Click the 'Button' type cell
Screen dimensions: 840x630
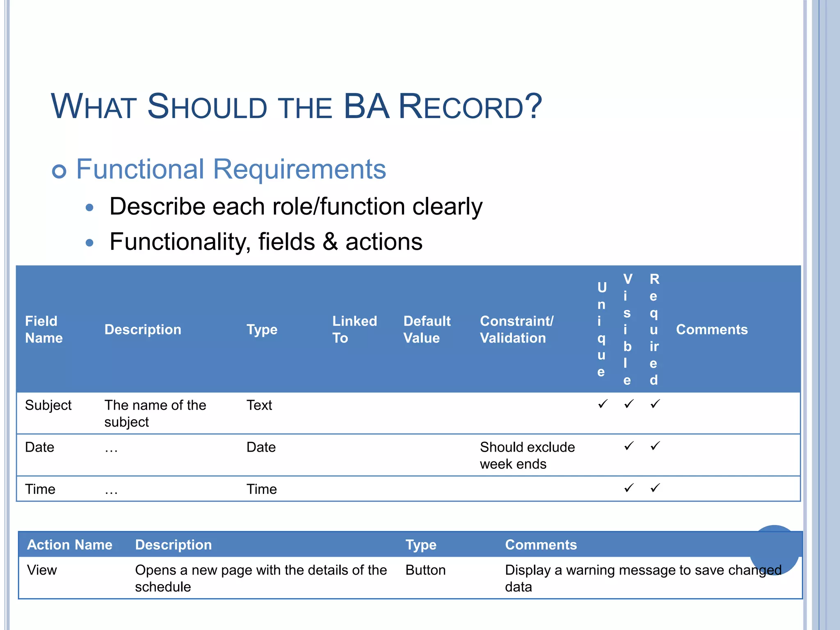[x=425, y=570]
